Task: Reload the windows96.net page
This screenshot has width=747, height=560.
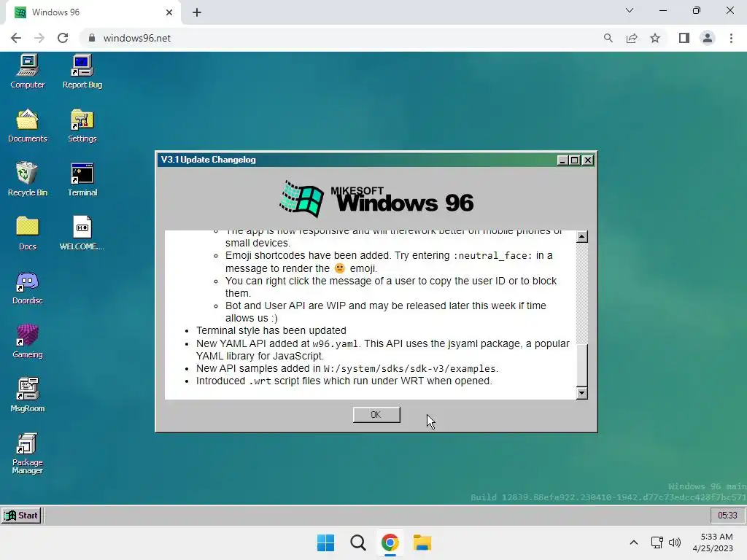Action: pos(63,38)
